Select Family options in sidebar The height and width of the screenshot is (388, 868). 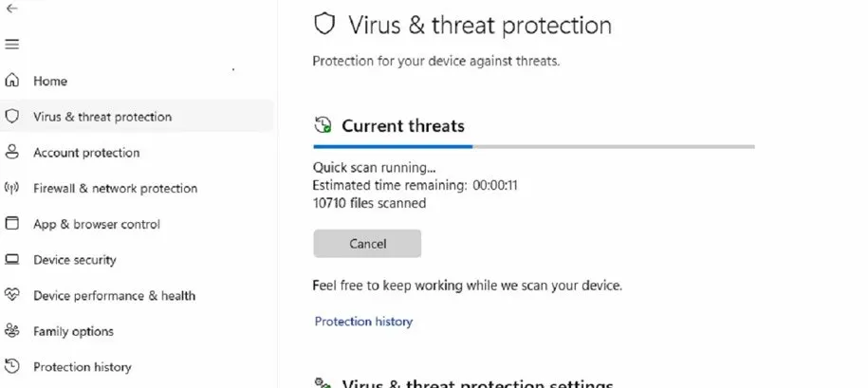[x=73, y=331]
